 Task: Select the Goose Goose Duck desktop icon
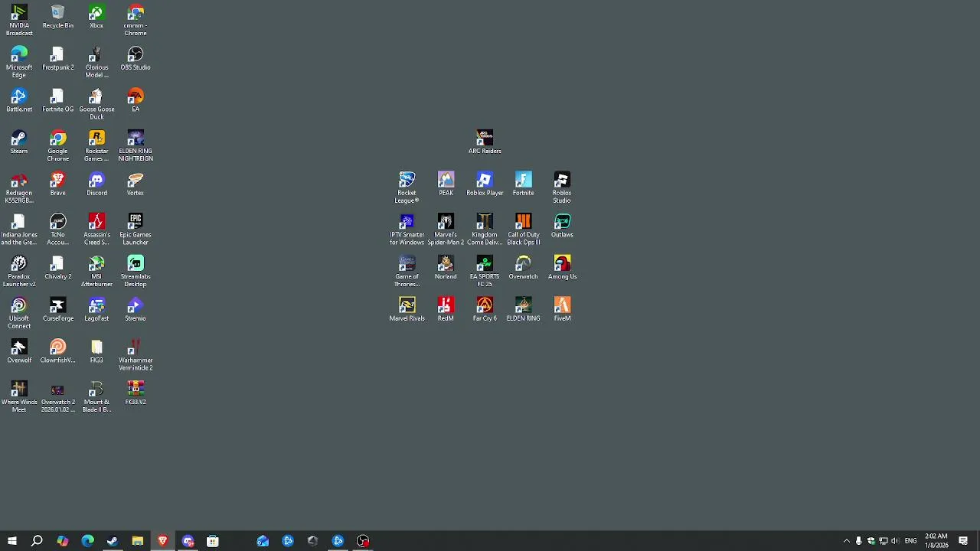click(96, 104)
